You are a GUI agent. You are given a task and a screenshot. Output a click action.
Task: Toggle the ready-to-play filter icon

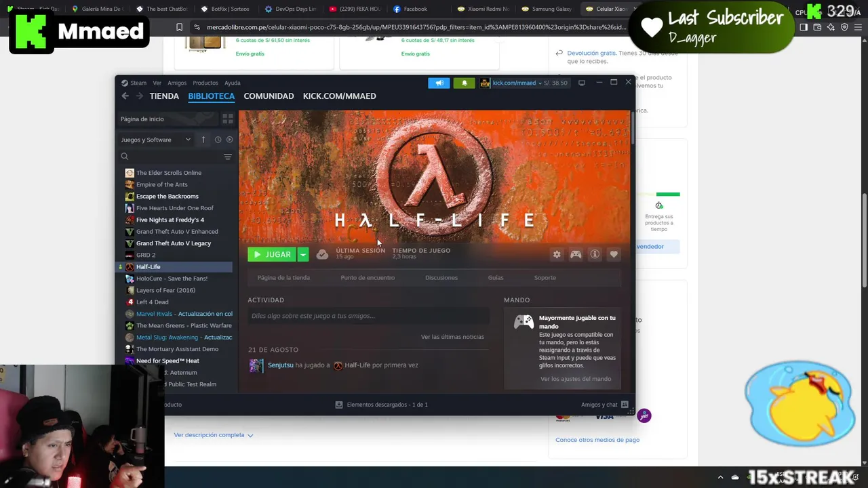(x=229, y=140)
